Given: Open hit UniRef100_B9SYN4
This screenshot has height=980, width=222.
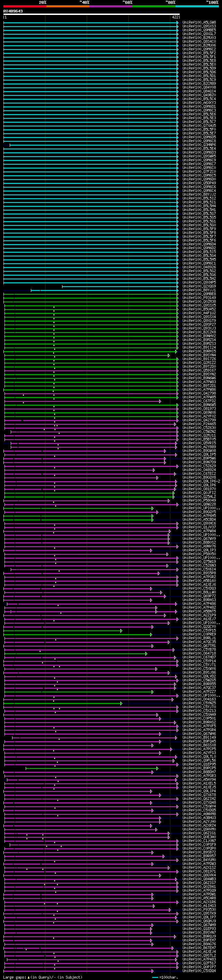Looking at the screenshot, I should 199,355.
